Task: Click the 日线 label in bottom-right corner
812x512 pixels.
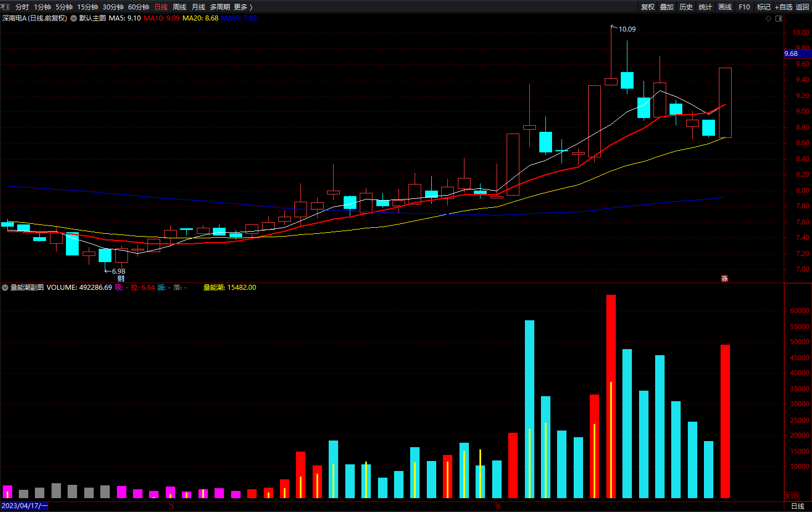Action: [x=798, y=506]
